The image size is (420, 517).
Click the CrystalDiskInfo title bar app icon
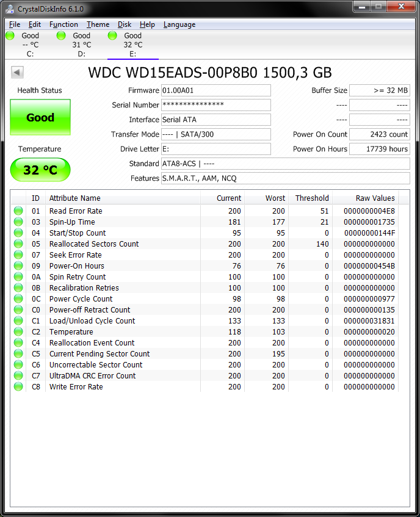click(10, 9)
